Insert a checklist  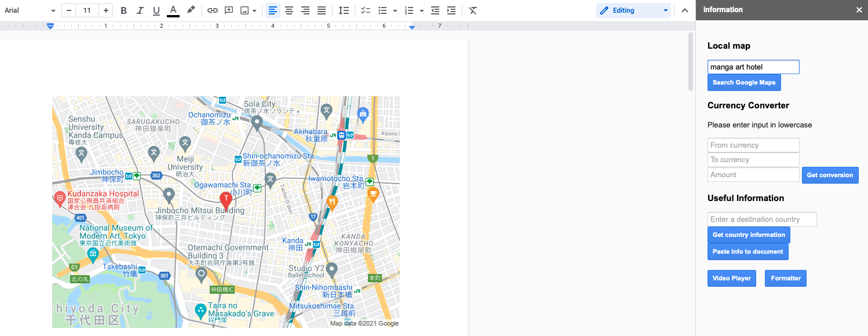366,10
